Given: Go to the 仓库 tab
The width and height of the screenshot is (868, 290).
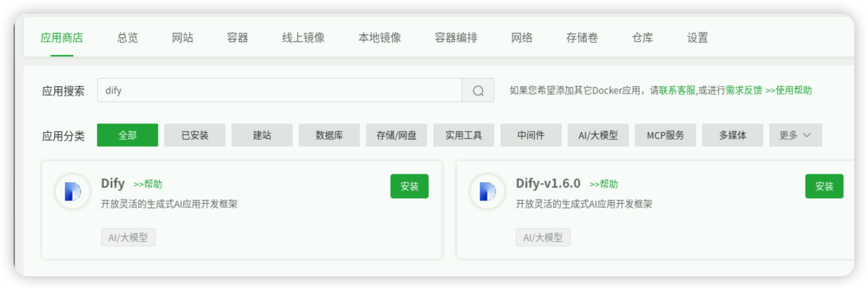Looking at the screenshot, I should click(643, 38).
